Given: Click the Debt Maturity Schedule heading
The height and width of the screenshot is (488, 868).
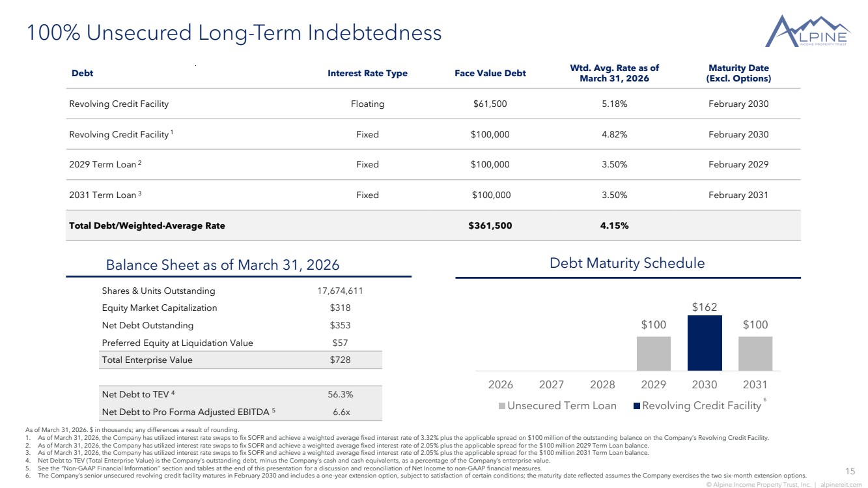Looking at the screenshot, I should point(627,263).
